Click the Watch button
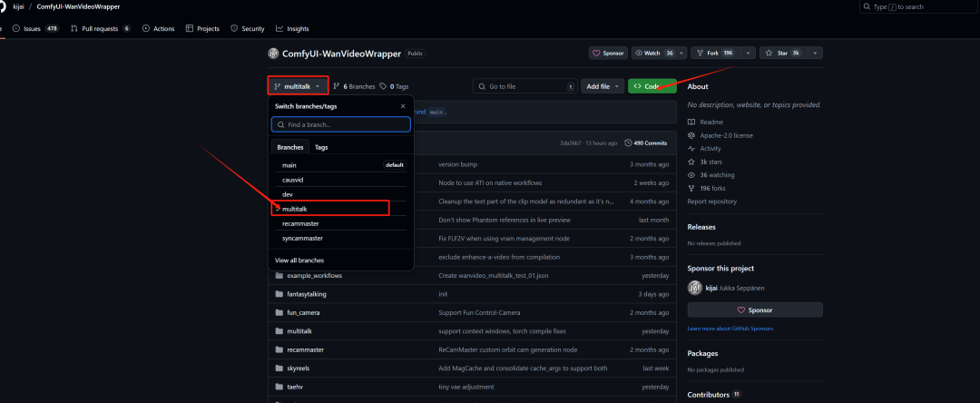 (x=653, y=54)
